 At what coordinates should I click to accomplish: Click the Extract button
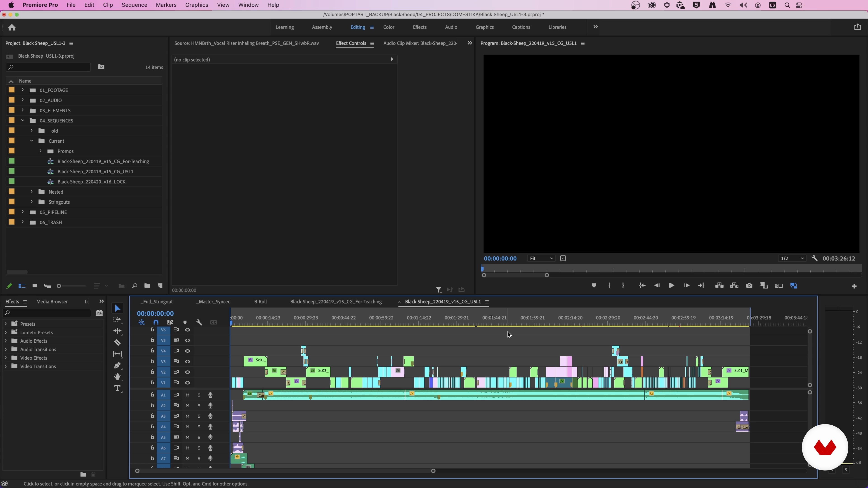click(x=734, y=286)
